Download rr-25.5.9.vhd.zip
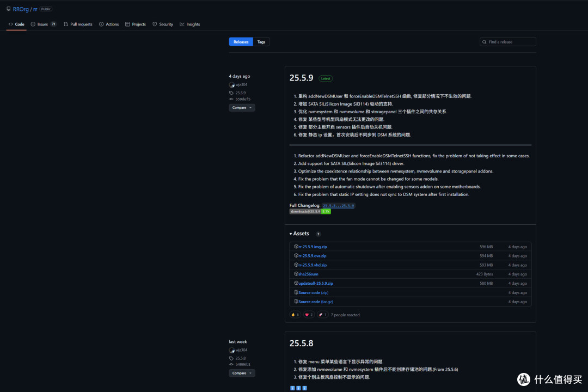This screenshot has height=392, width=588. click(313, 265)
